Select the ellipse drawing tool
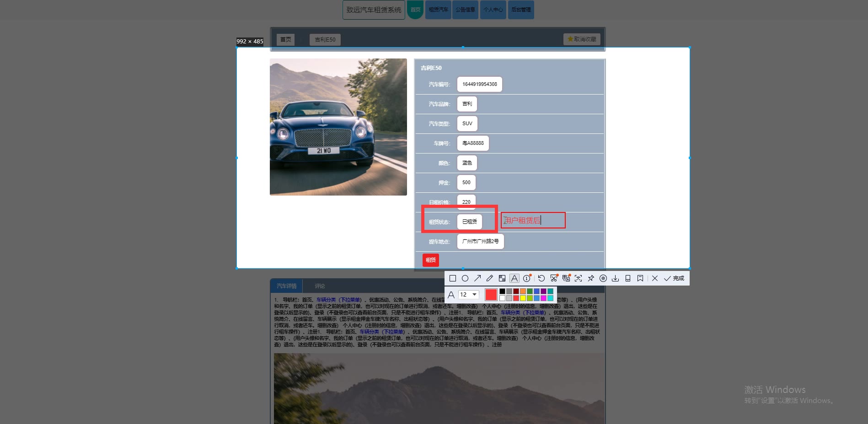Viewport: 868px width, 424px height. pos(465,278)
